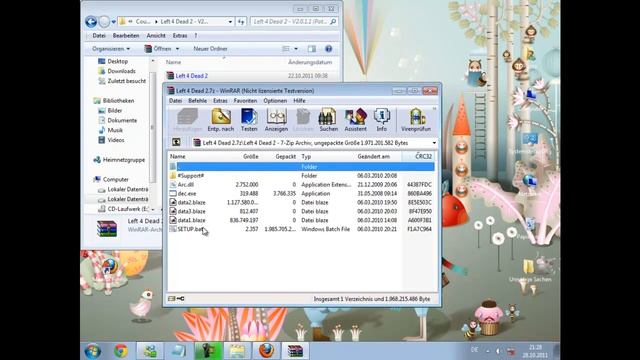Open the Optionen menu in WinRAR
The height and width of the screenshot is (360, 640).
(275, 101)
